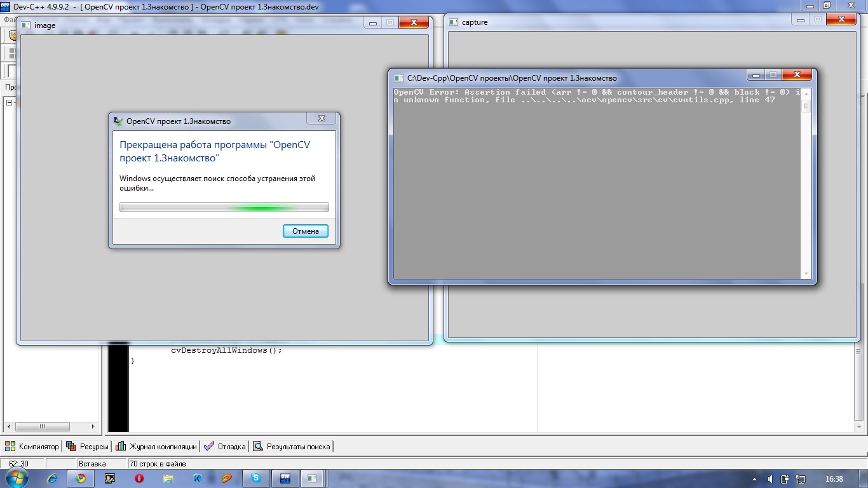Select the Отладка tab
Image resolution: width=868 pixels, height=488 pixels.
tap(225, 447)
